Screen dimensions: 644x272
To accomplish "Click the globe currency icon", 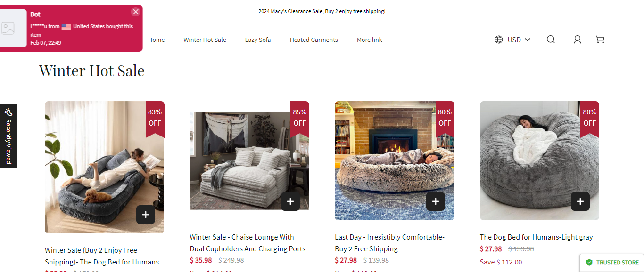I will [499, 40].
